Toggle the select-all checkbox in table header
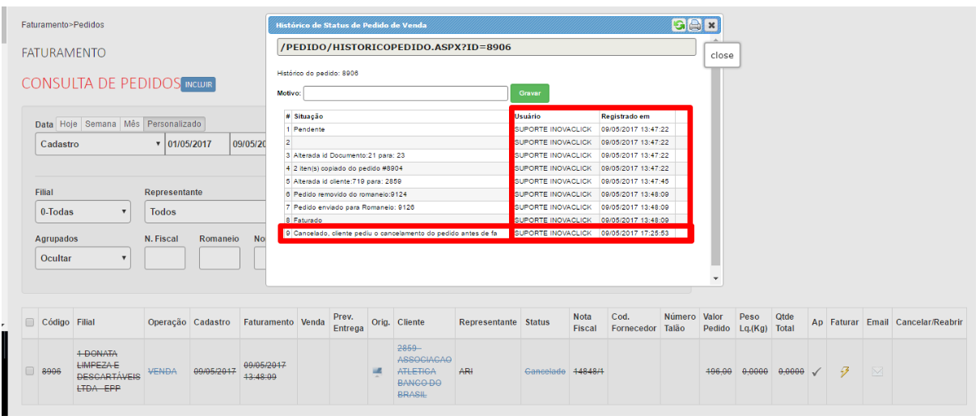The image size is (980, 420). click(x=30, y=322)
